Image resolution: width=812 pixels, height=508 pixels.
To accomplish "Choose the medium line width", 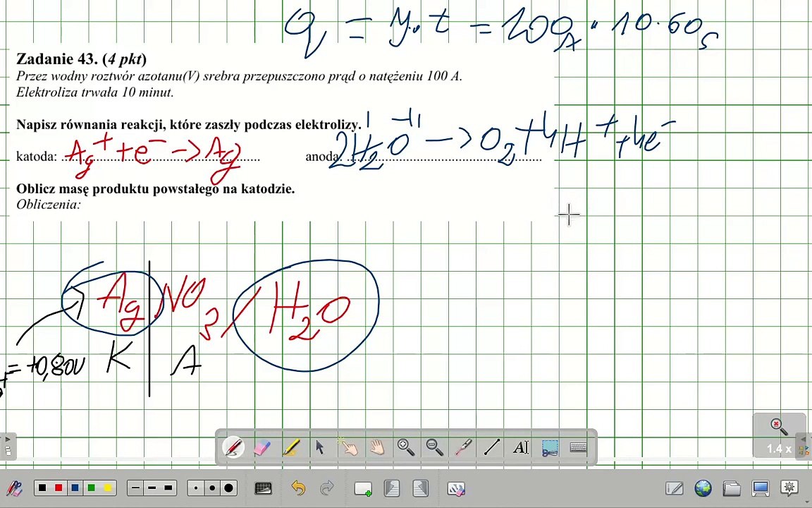I will coord(152,488).
